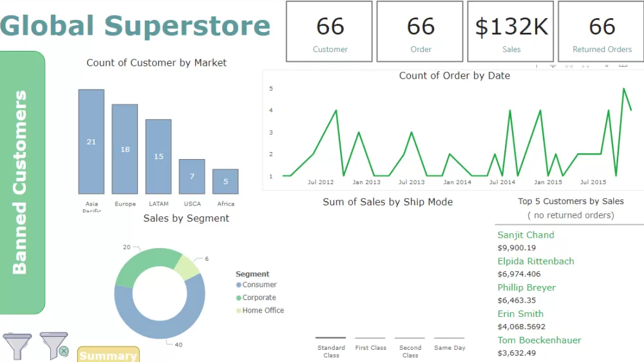Click the $6,974.406 sales value

(519, 274)
